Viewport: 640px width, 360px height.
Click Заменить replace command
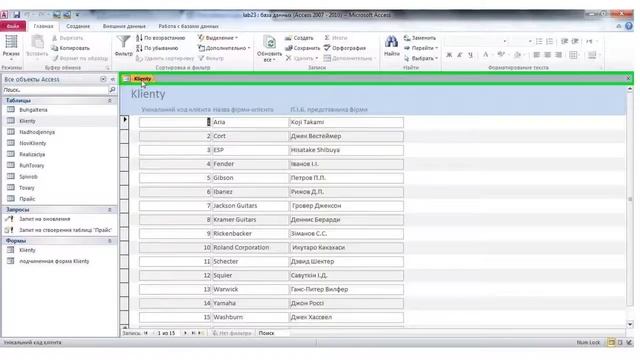point(420,38)
